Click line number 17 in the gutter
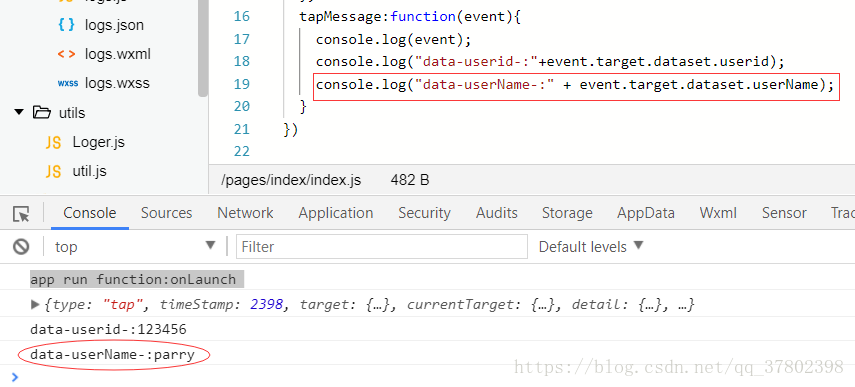 click(242, 39)
